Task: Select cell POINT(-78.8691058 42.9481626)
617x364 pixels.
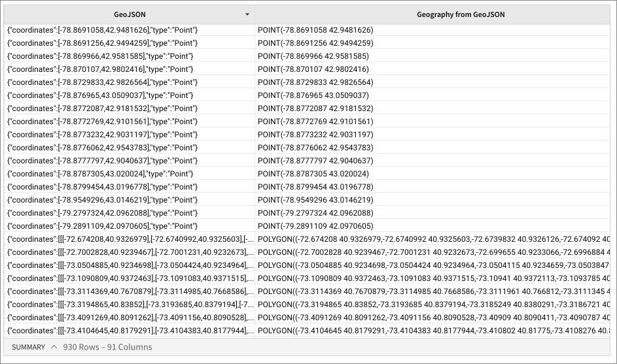Action: pos(315,30)
